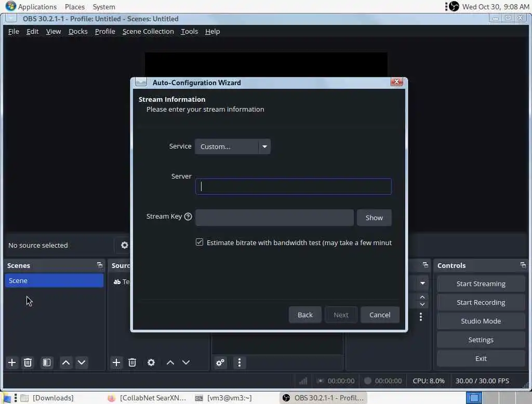The width and height of the screenshot is (532, 404).
Task: Switch to CollabNet SearXNG taskbar window
Action: [x=147, y=398]
